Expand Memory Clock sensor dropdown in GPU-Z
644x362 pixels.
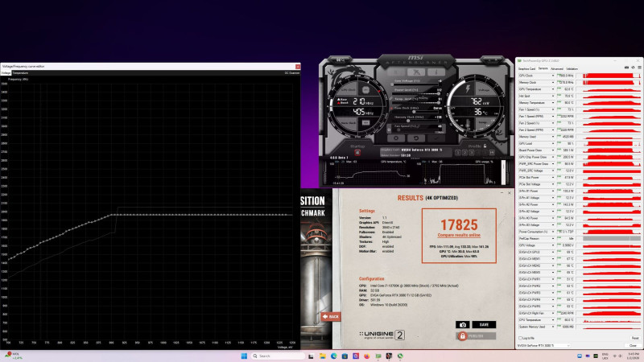[x=553, y=83]
